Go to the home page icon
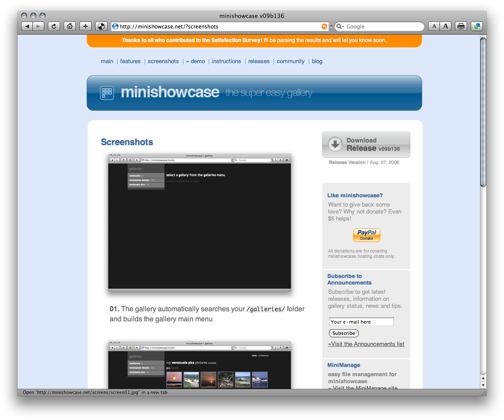This screenshot has height=420, width=504. tap(70, 26)
